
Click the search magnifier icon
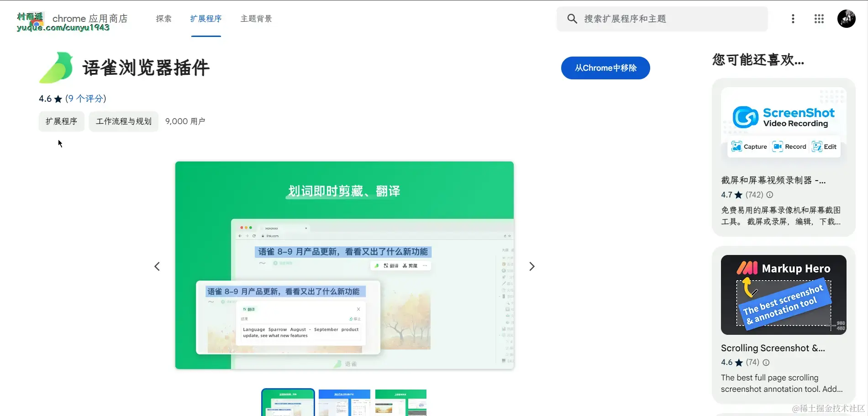[572, 19]
